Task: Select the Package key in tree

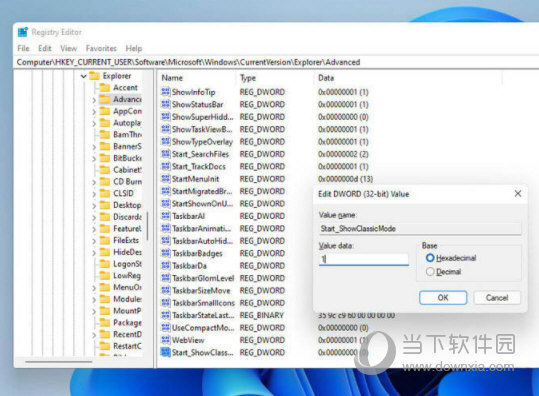Action: [127, 322]
